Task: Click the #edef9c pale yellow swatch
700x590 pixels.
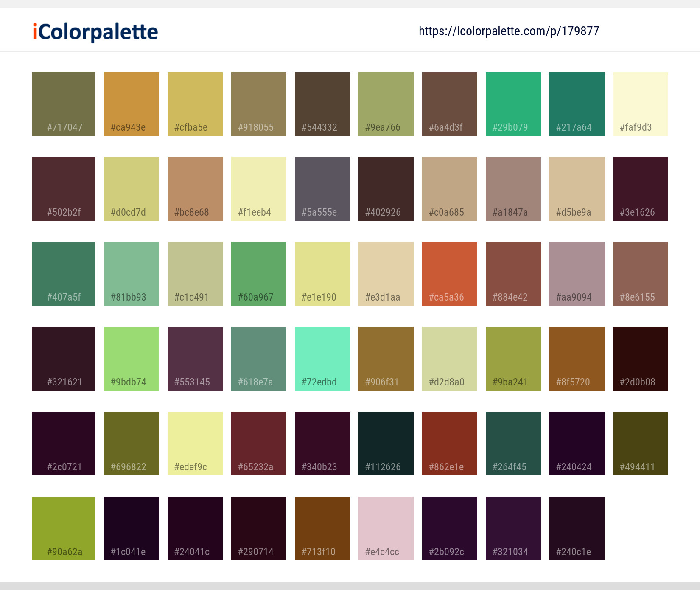Action: point(195,443)
